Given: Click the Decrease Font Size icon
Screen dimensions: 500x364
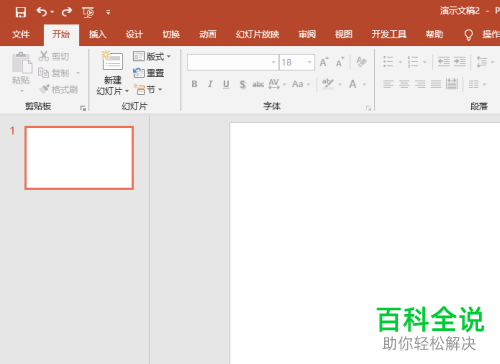Looking at the screenshot, I should (x=340, y=62).
